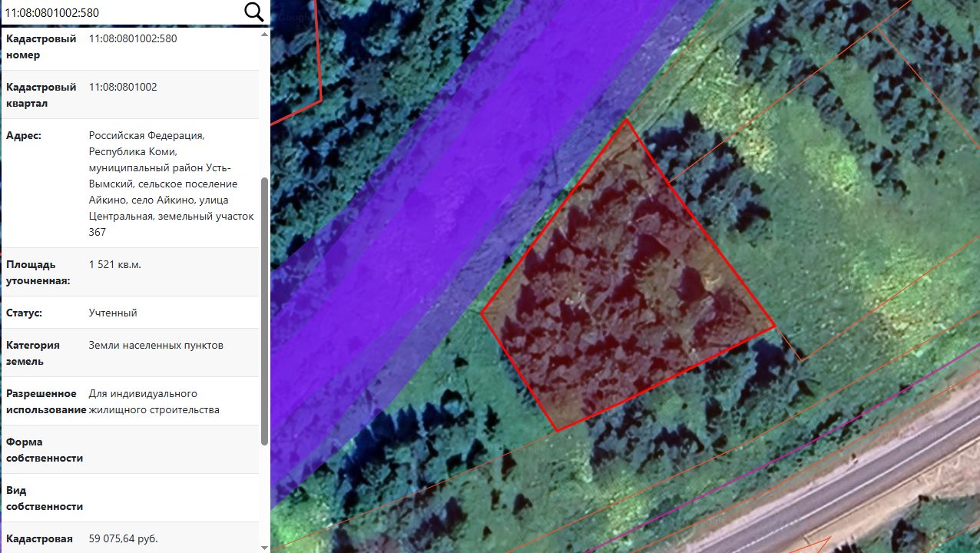Click the Вид собственности row label
Screen dimensions: 980x553
pos(45,498)
